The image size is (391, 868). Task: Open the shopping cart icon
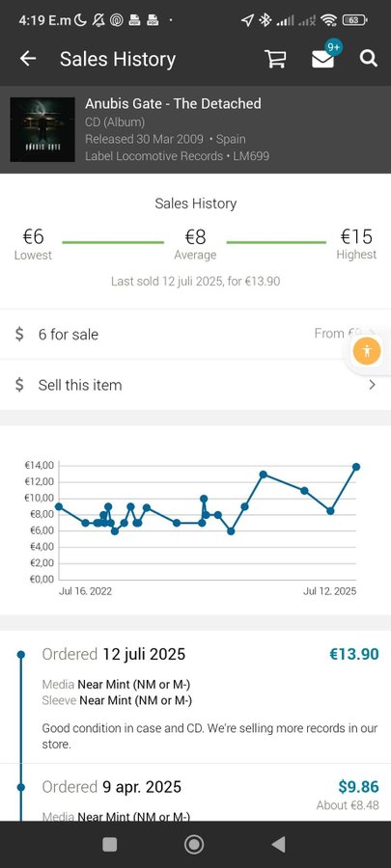[275, 59]
